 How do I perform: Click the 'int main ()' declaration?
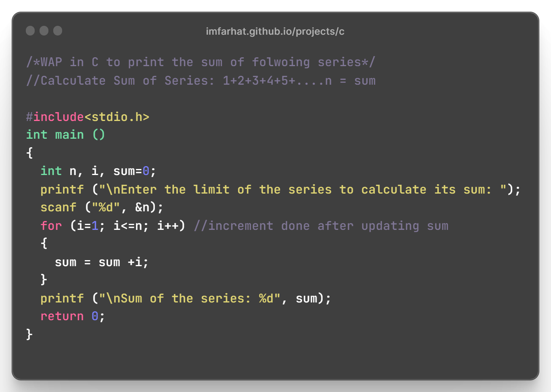pos(65,135)
